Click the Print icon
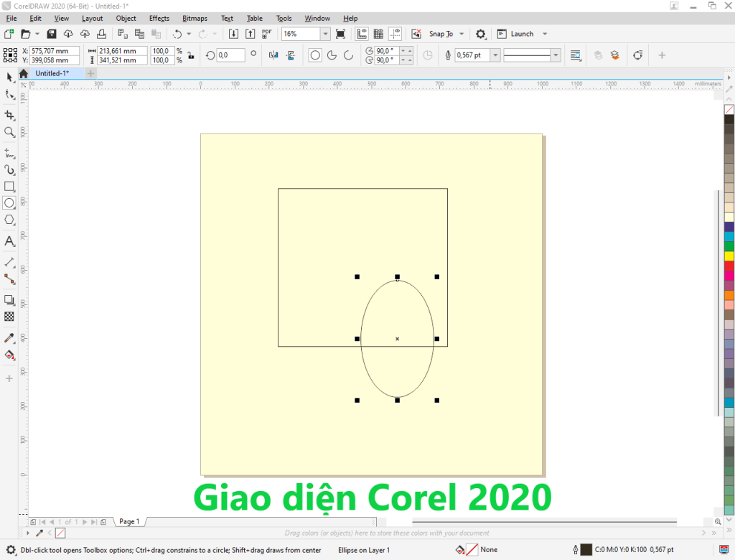Screen dimensions: 735x560 [x=102, y=34]
